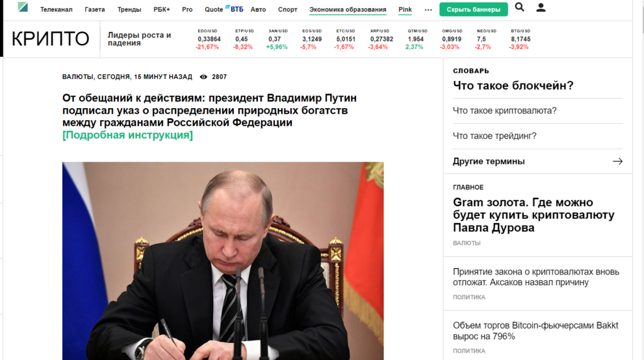Select the EDO/USD ticker quote
Image resolution: width=644 pixels, height=360 pixels.
(x=208, y=40)
